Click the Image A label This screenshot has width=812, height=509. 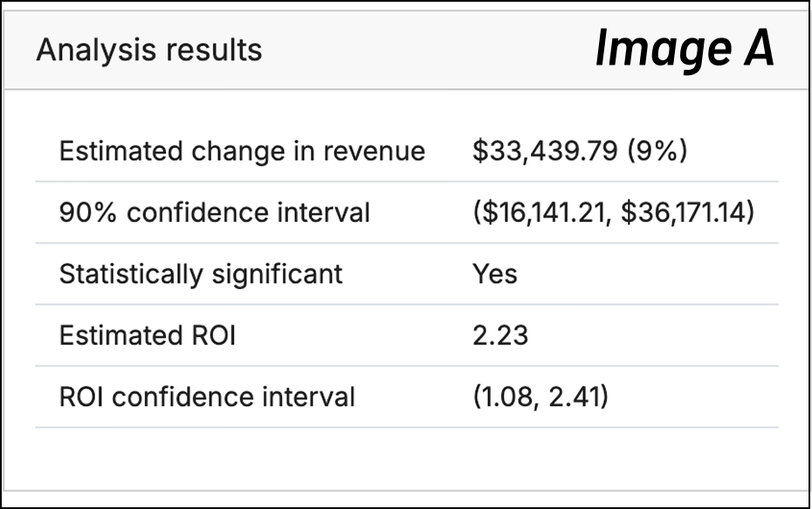pyautogui.click(x=685, y=49)
